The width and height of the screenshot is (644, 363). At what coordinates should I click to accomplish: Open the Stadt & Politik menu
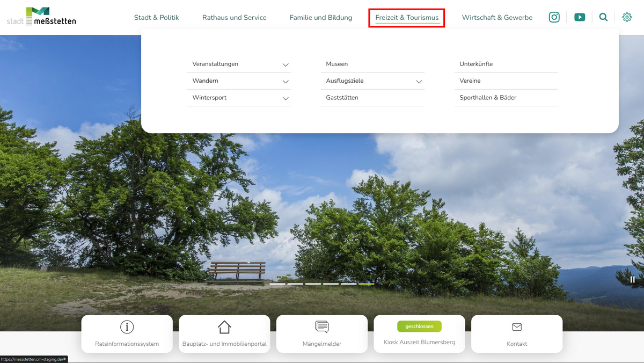click(157, 18)
